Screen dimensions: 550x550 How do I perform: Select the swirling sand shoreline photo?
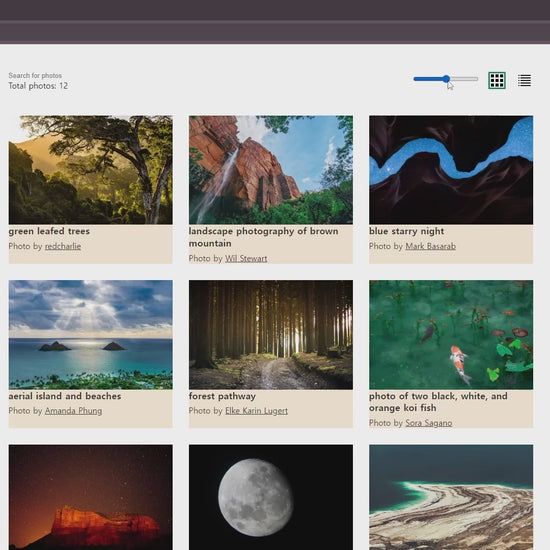pos(451,497)
